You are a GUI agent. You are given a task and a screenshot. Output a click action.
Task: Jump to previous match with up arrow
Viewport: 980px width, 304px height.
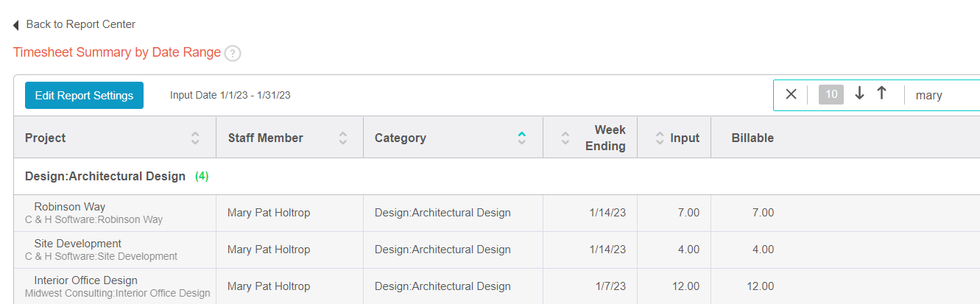click(881, 93)
